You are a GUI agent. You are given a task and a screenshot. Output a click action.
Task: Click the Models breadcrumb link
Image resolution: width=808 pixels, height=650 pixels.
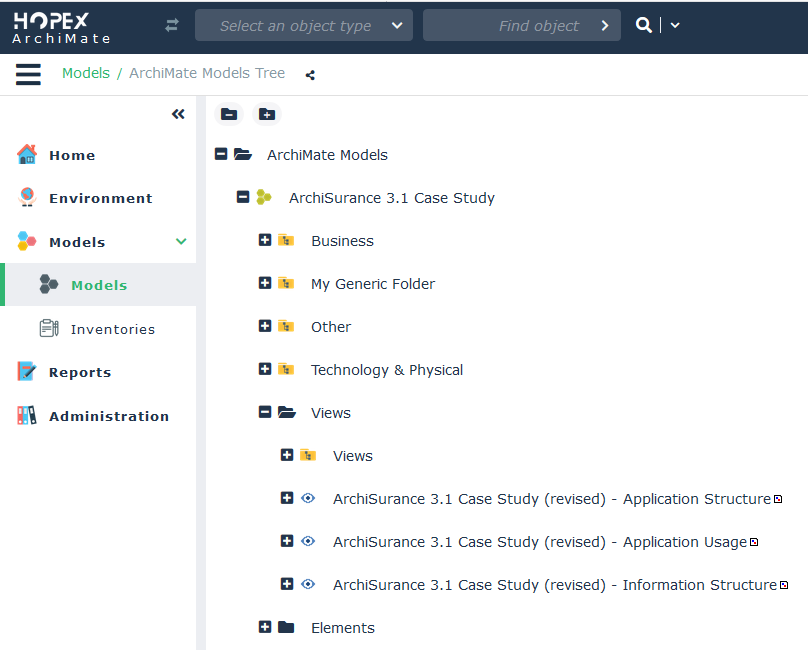(x=86, y=73)
